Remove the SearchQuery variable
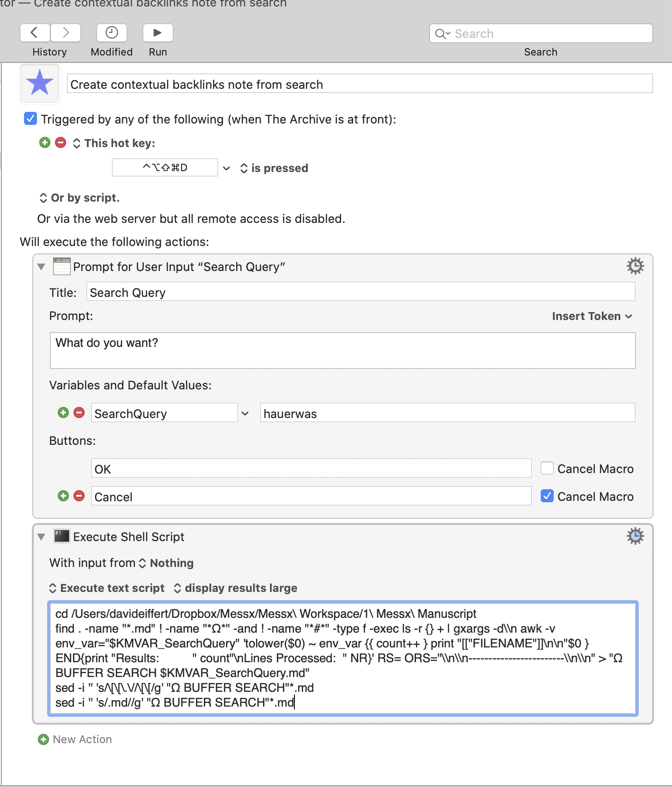The width and height of the screenshot is (672, 788). [79, 412]
